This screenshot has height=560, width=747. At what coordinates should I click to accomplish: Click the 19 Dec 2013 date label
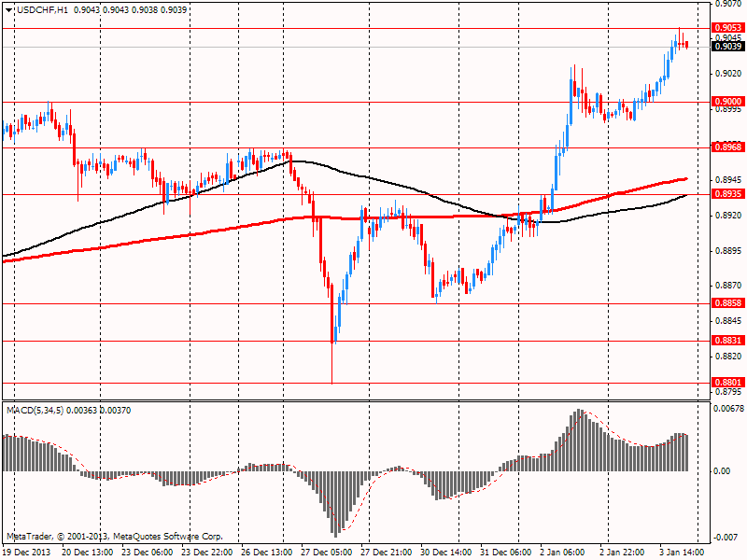click(26, 552)
